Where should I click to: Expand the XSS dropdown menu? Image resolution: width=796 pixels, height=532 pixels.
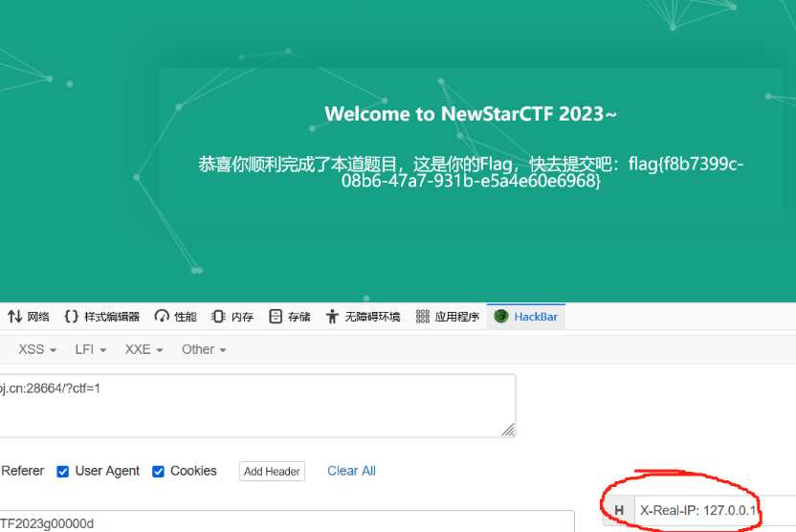[37, 349]
